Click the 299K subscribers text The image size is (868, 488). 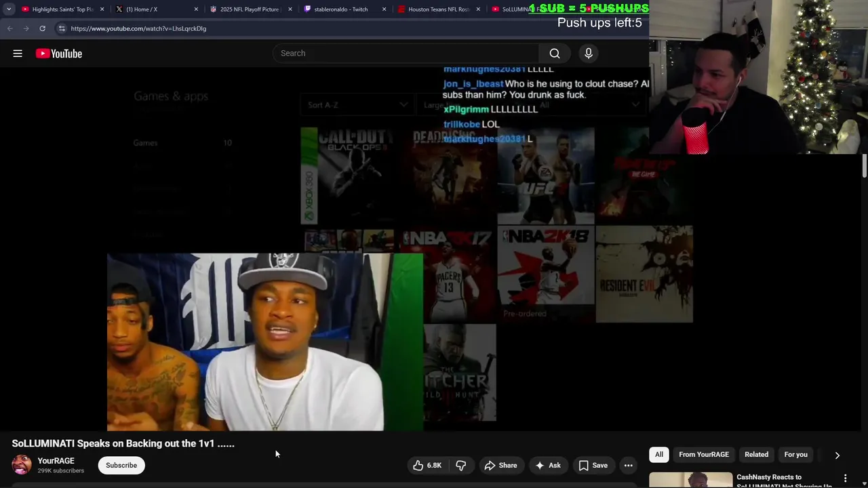click(61, 471)
